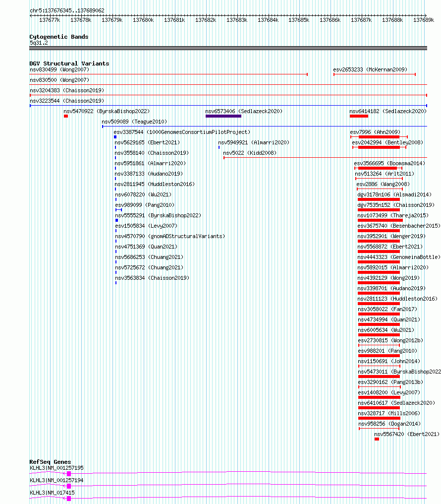
Task: Select the nsv5470922 (ByrskaBishop2022) label
Action: (x=107, y=111)
